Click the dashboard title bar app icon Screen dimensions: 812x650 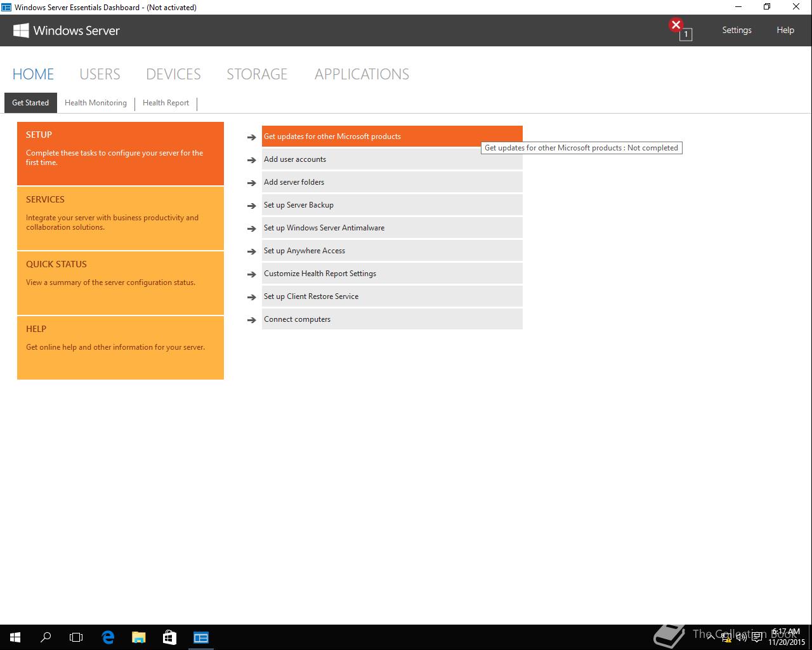coord(6,7)
